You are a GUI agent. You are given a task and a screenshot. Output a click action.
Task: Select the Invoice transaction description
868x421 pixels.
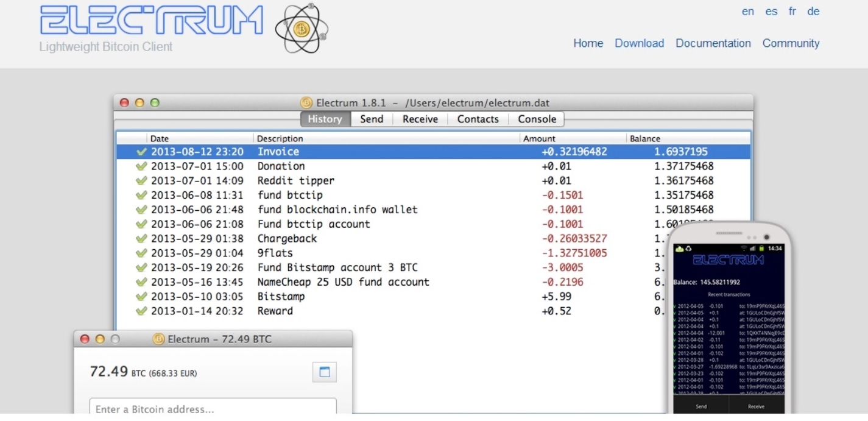tap(278, 152)
